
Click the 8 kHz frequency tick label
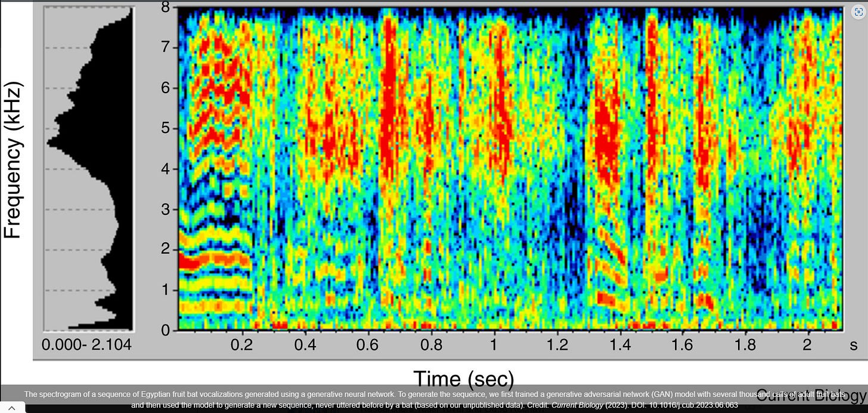coord(166,7)
